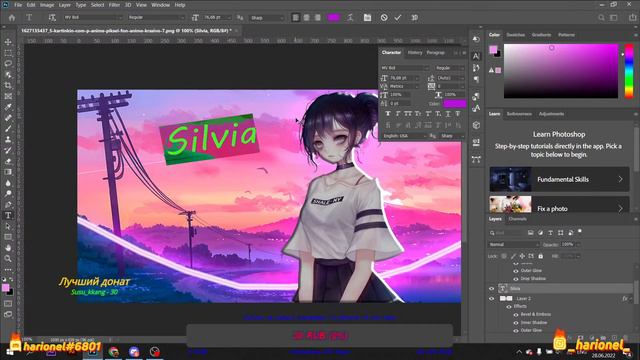This screenshot has width=640, height=360.
Task: Click the 3D text button in options bar
Action: pyautogui.click(x=415, y=18)
